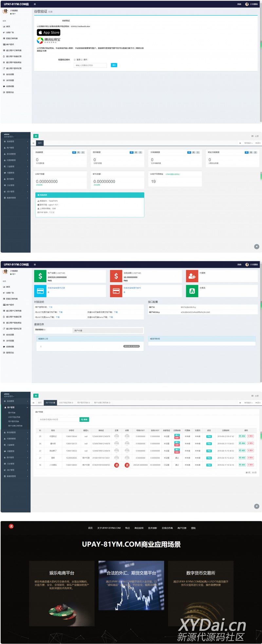
Task: Expand 系统管理 in sidebar beside 充值数量 card
Action: coord(15,142)
